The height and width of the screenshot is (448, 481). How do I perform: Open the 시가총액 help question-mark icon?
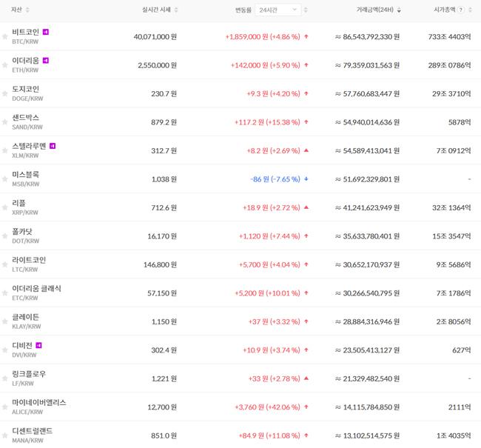pyautogui.click(x=461, y=10)
